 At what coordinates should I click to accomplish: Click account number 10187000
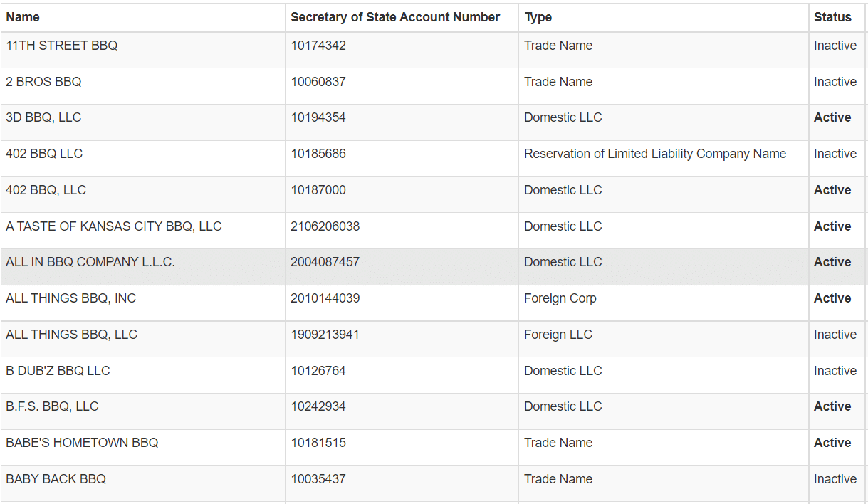click(318, 190)
